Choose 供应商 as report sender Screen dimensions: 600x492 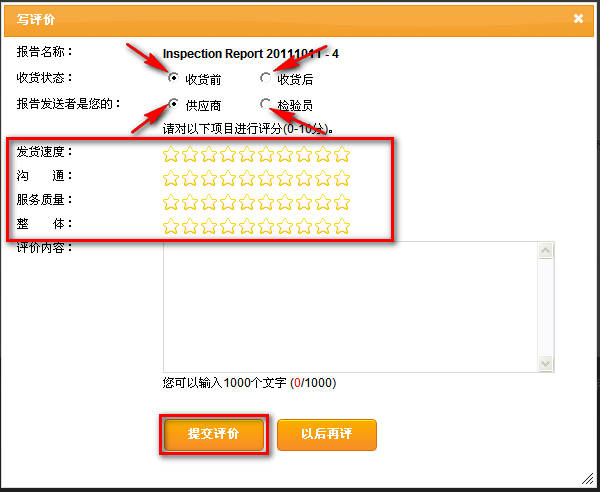tap(174, 103)
